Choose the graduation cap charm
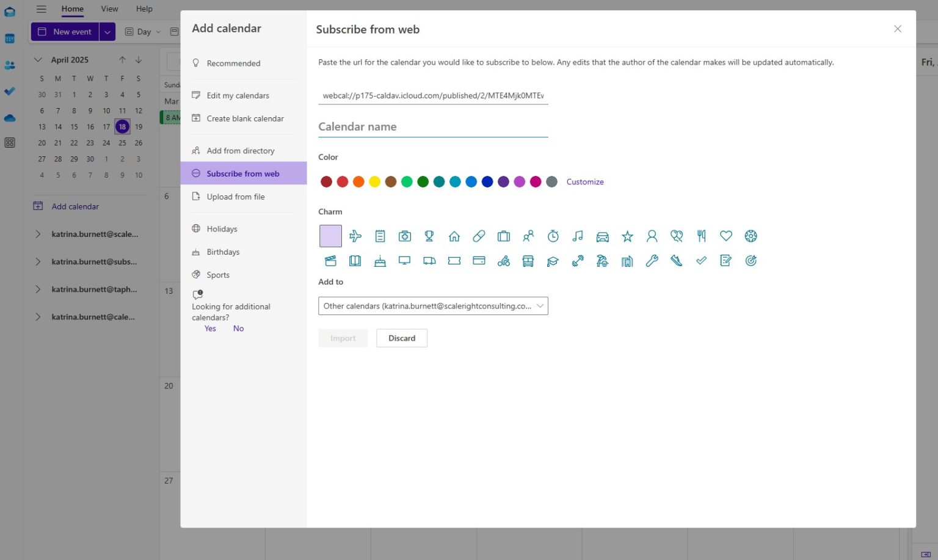 pyautogui.click(x=553, y=261)
